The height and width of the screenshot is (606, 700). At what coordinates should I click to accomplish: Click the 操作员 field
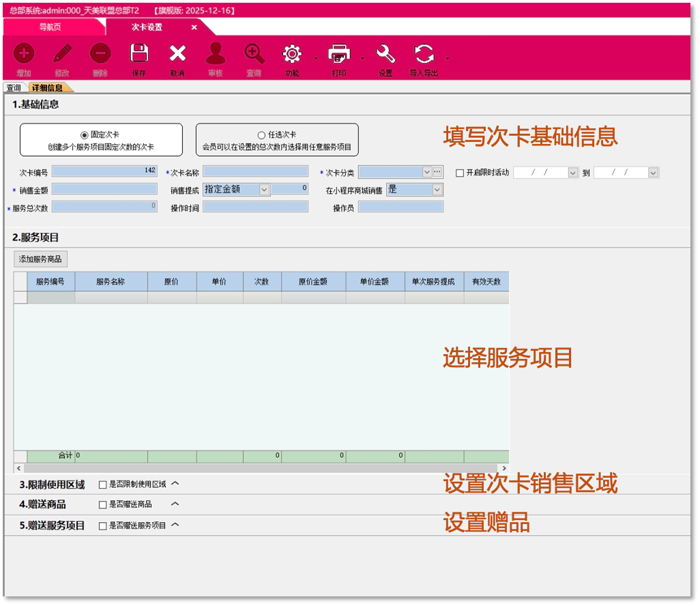coord(400,206)
